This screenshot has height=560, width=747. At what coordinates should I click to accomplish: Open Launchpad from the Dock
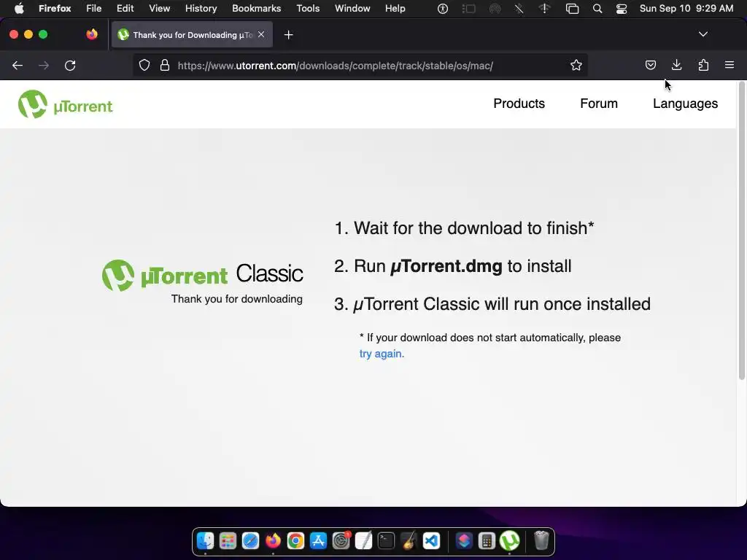coord(228,540)
